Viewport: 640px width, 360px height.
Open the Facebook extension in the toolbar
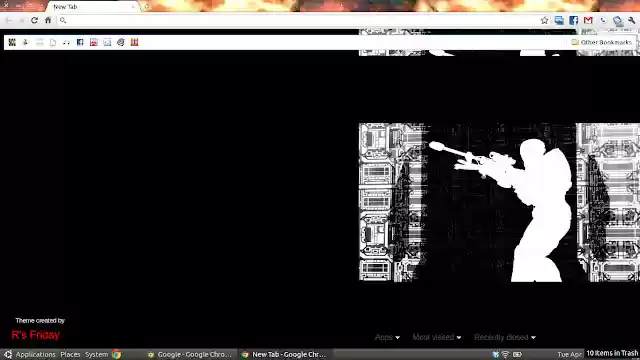click(x=573, y=20)
